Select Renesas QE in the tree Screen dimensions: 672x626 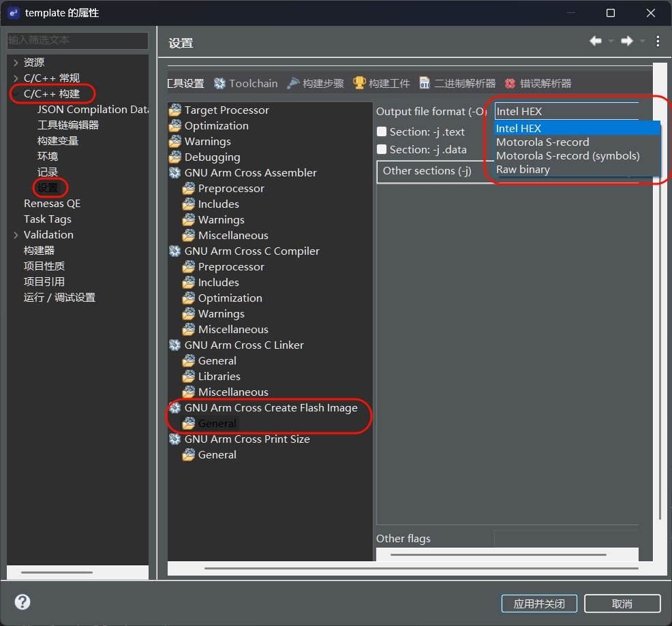(x=52, y=204)
